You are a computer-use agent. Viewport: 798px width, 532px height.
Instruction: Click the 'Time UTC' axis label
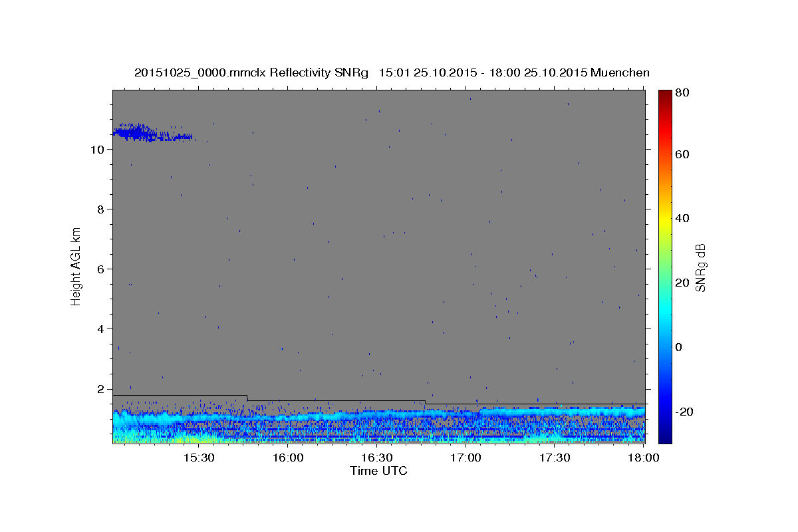tap(378, 471)
